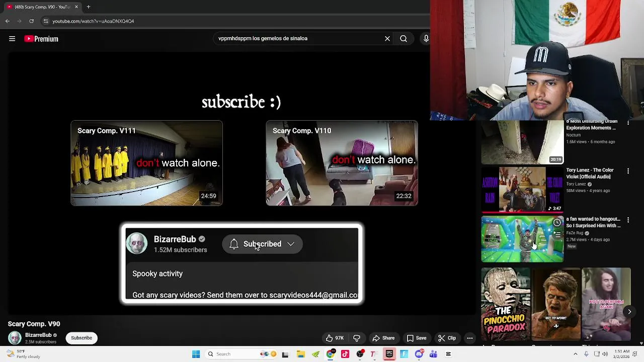
Task: Play the Scary Comp. V111 end-screen video
Action: click(146, 163)
